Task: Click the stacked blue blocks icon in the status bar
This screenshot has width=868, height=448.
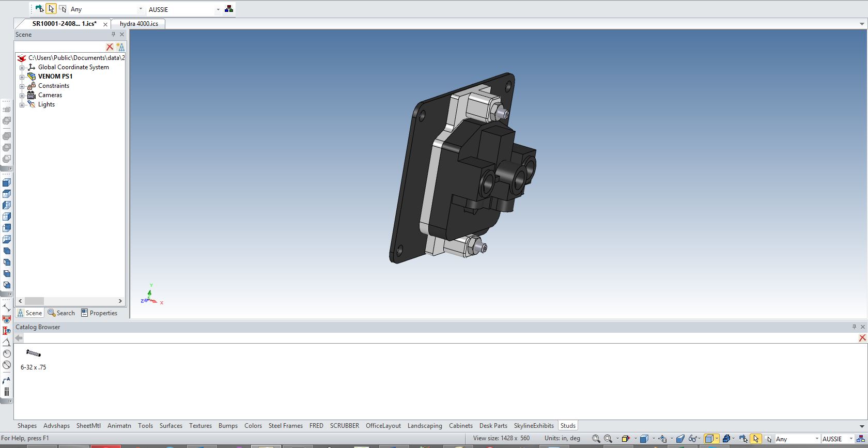Action: (726, 439)
